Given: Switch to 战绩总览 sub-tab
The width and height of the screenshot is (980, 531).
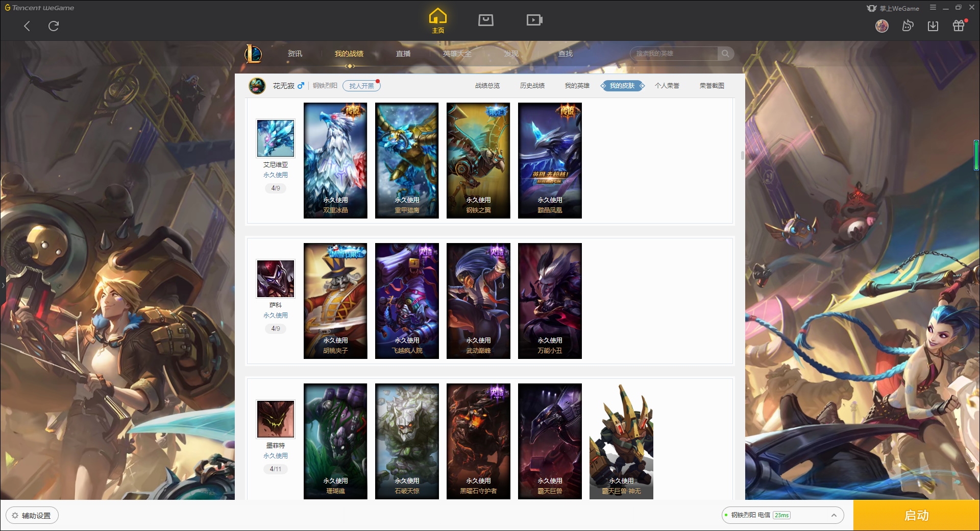Looking at the screenshot, I should 487,86.
